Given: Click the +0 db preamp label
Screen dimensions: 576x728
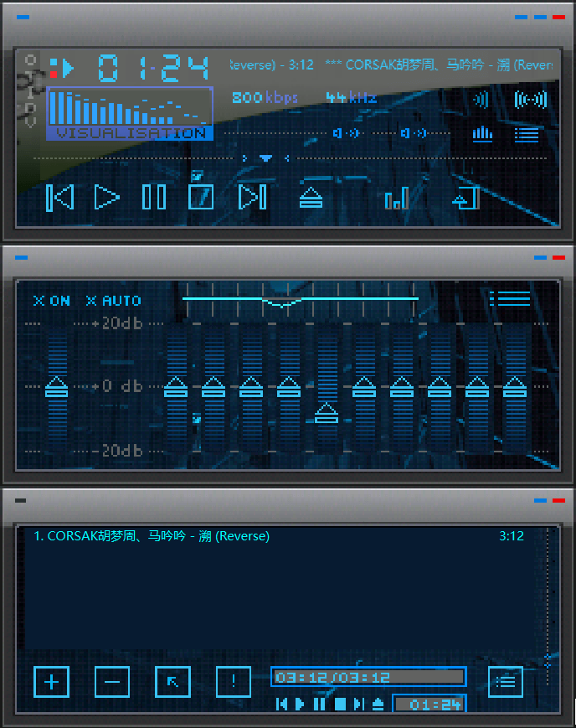Looking at the screenshot, I should pos(117,386).
